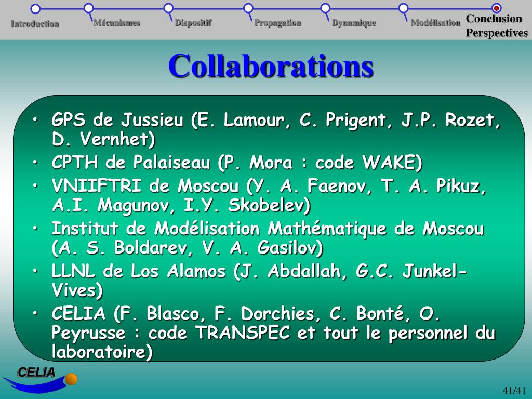Select the Propagation circle marker
This screenshot has height=399, width=532.
pyautogui.click(x=248, y=8)
